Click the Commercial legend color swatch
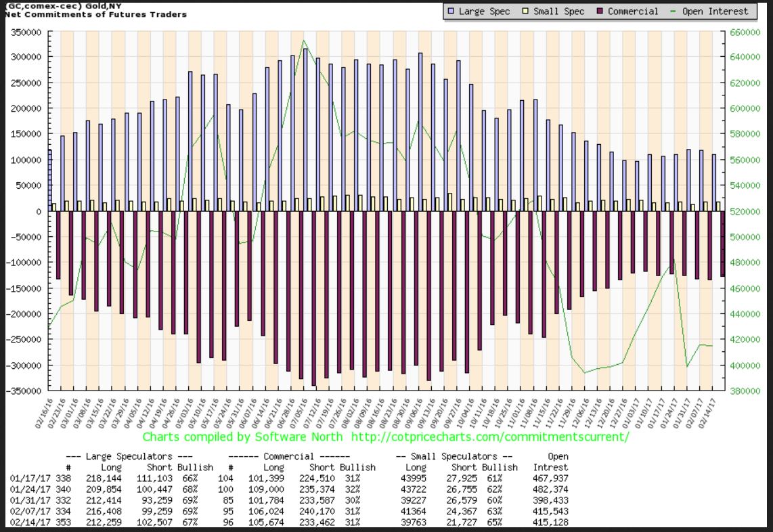The width and height of the screenshot is (773, 532). point(600,12)
